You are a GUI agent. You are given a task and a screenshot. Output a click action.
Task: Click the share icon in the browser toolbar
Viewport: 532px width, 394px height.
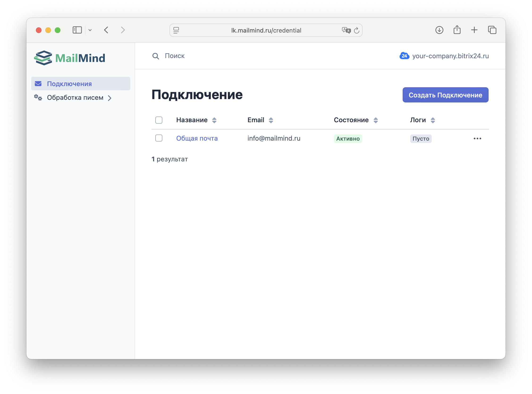pos(457,30)
